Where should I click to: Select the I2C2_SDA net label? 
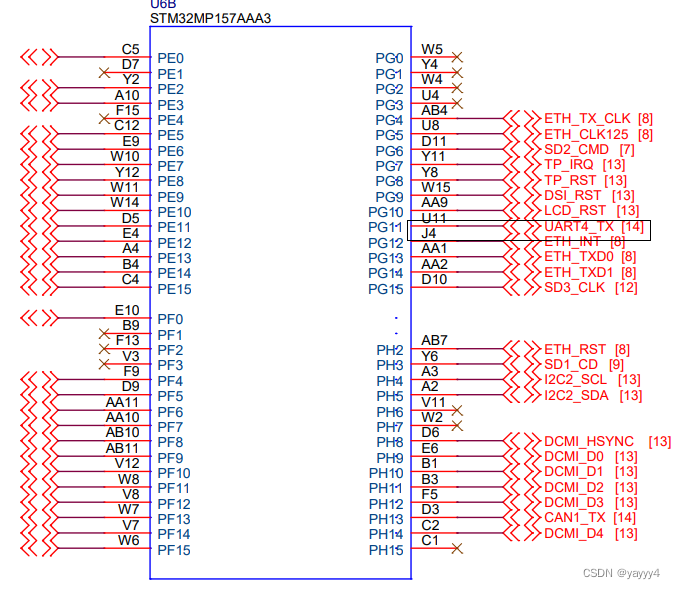576,395
